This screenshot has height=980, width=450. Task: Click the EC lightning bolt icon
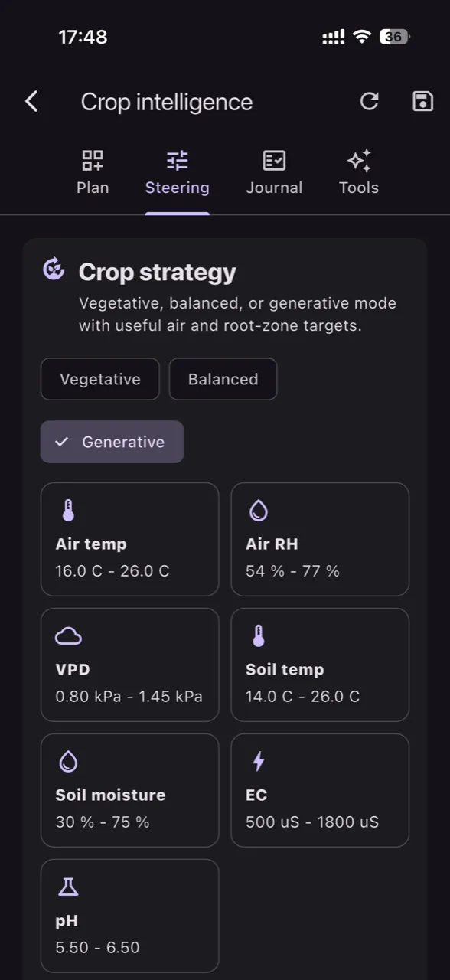click(x=259, y=761)
